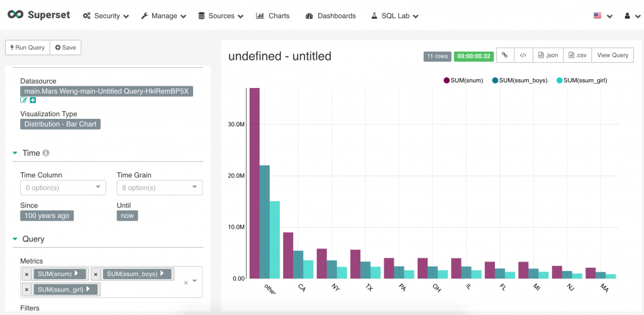This screenshot has width=644, height=315.
Task: Click the Run Query button
Action: (x=28, y=48)
